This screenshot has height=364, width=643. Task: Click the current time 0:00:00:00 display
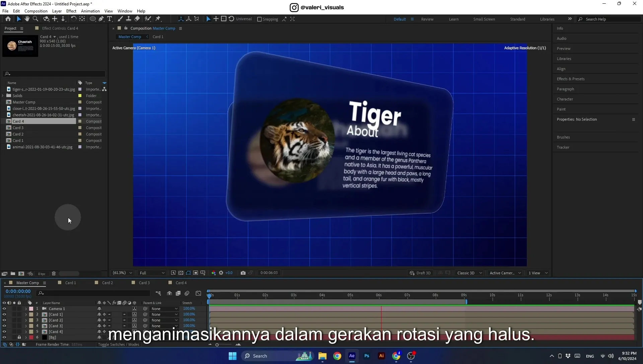[18, 291]
